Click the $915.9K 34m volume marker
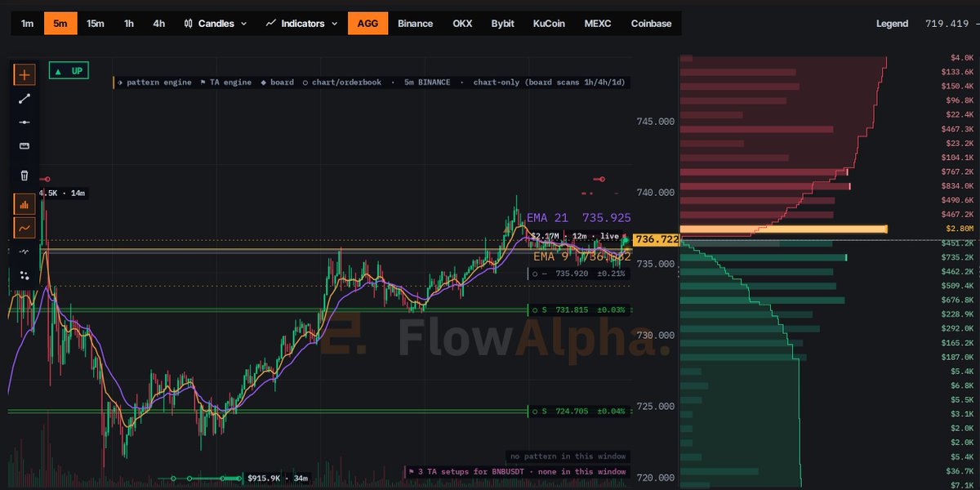 [x=276, y=478]
